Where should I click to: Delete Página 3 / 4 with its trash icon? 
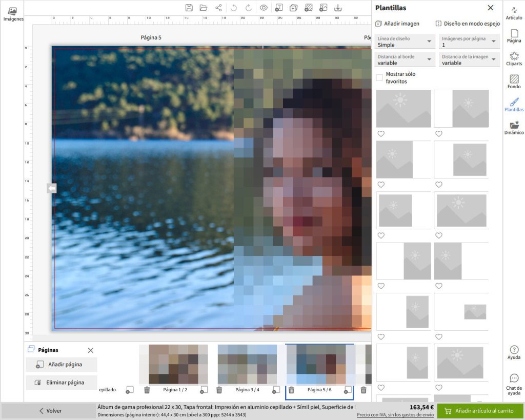[219, 390]
